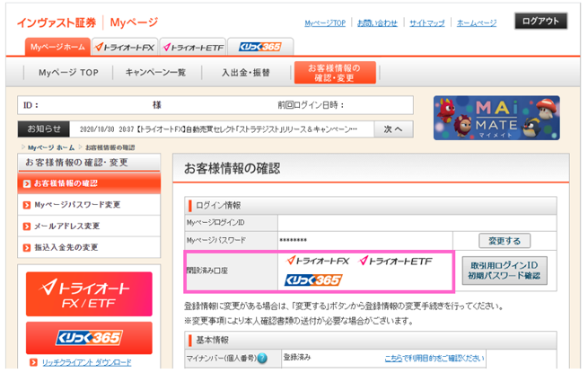The image size is (588, 373).
Task: Click arrow icon beside Myページパスワード変更
Action: (x=27, y=205)
